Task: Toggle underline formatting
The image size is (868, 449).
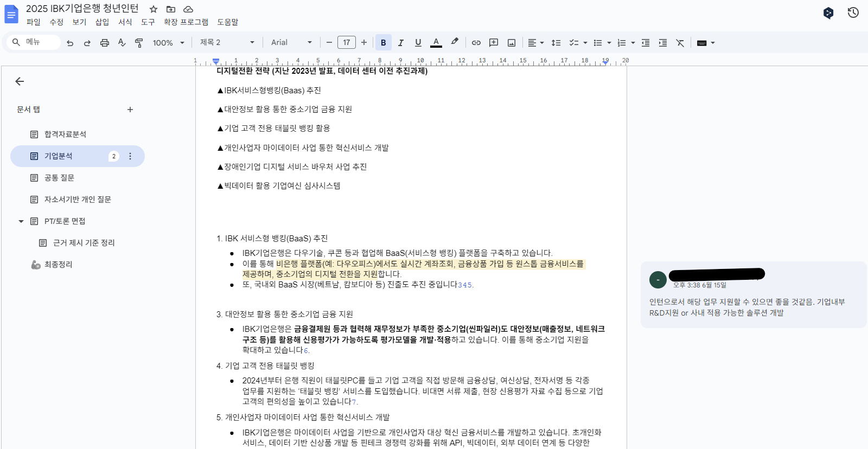Action: (418, 43)
